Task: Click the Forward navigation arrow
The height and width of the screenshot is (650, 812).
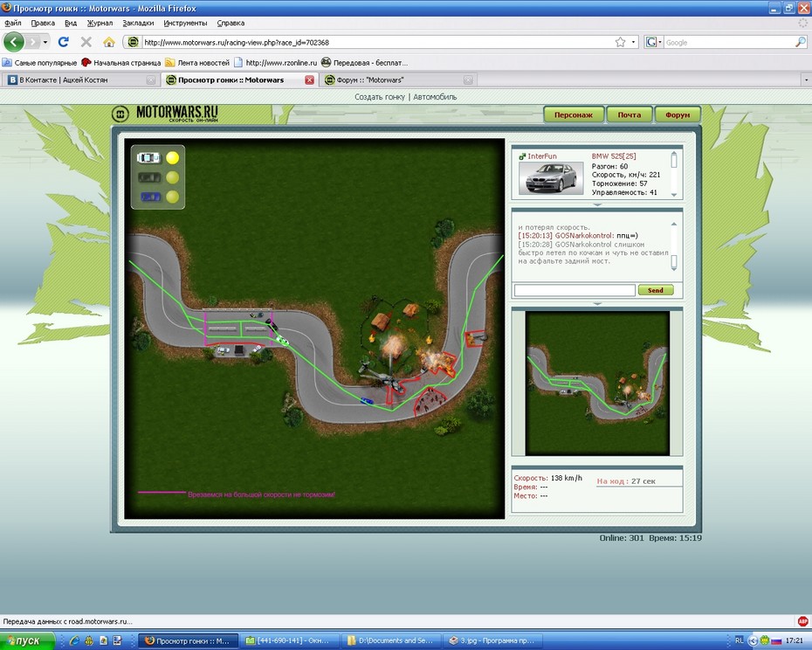Action: (x=33, y=42)
